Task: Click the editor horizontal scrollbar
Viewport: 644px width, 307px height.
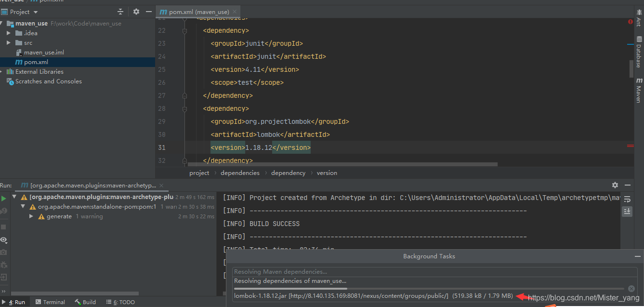Action: 342,164
